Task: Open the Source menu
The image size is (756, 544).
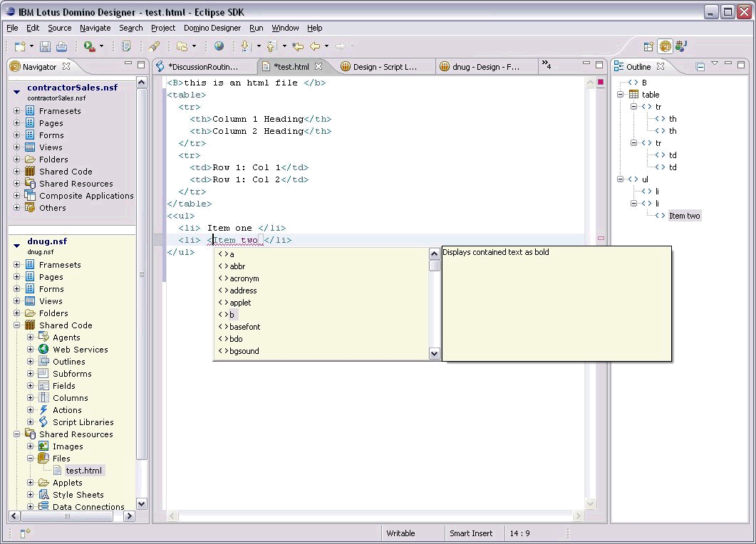Action: (x=59, y=28)
